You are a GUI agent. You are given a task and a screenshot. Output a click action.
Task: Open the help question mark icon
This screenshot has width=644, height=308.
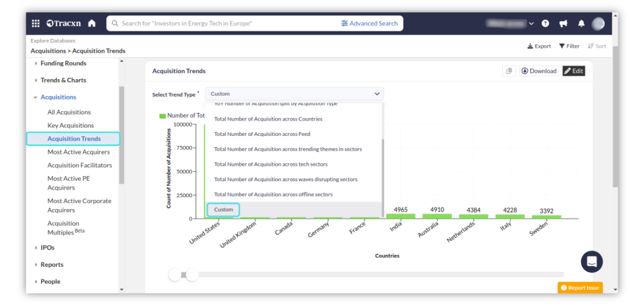[x=545, y=23]
